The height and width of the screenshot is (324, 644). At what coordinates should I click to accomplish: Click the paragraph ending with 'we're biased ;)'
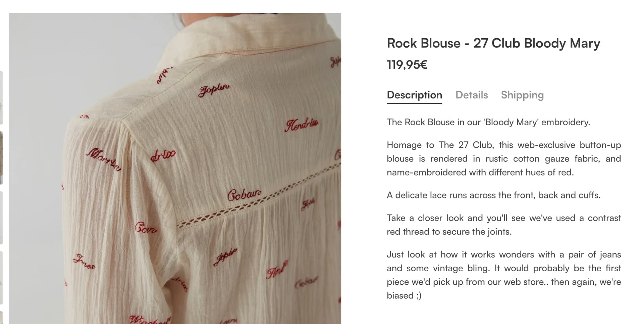point(504,275)
